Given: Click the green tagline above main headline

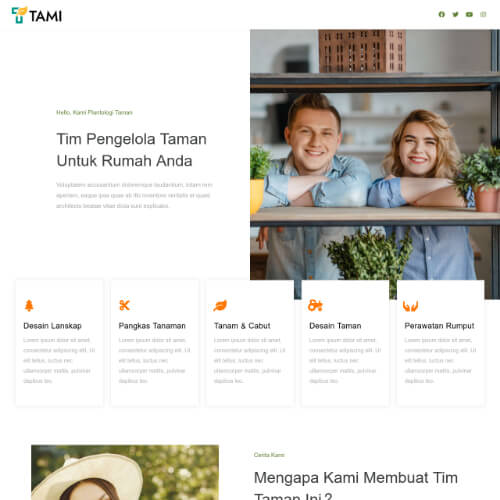Looking at the screenshot, I should (94, 112).
